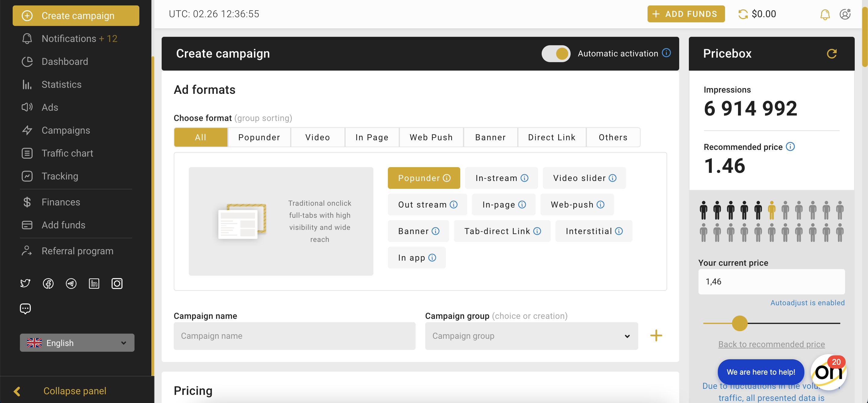Refresh balance icon next to $0.00
The width and height of the screenshot is (868, 403).
coord(743,14)
